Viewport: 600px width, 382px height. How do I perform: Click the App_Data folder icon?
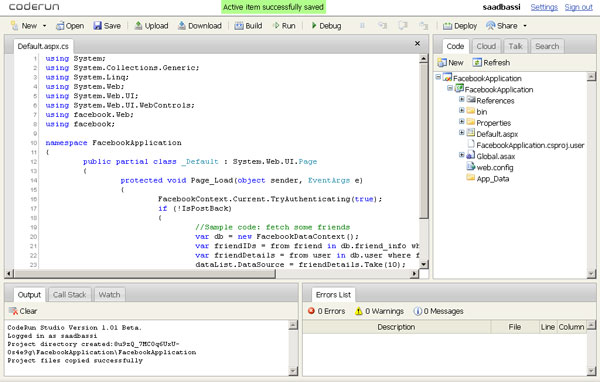pyautogui.click(x=470, y=178)
